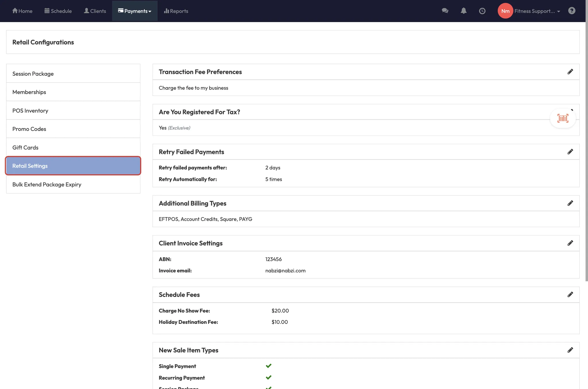Open chat messages icon in top bar
588x389 pixels.
click(x=445, y=11)
